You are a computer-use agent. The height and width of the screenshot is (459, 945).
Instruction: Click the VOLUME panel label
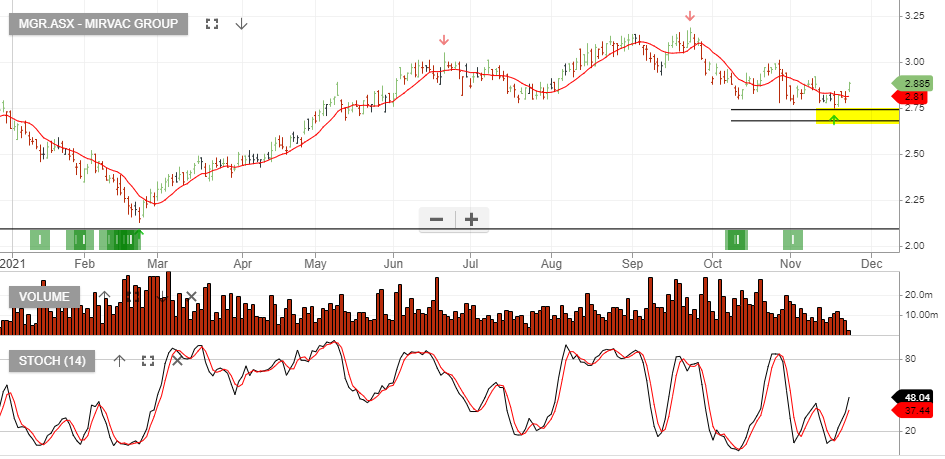pyautogui.click(x=44, y=297)
